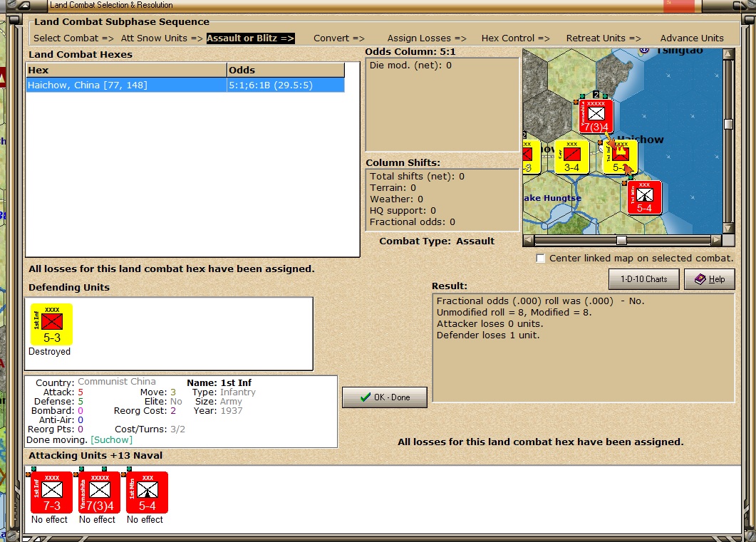
Task: Click the Assign Losses subphase step
Action: click(427, 38)
